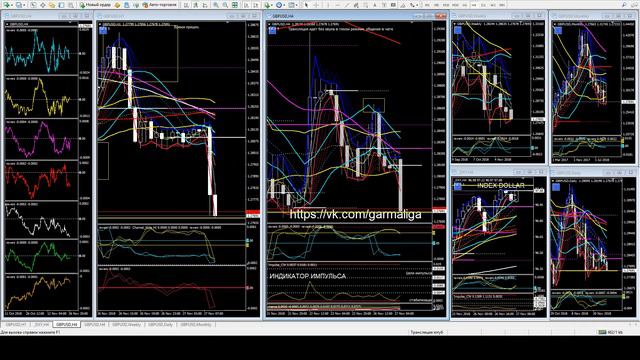The height and width of the screenshot is (360, 640).
Task: Open the Templates dropdown
Action: [293, 5]
